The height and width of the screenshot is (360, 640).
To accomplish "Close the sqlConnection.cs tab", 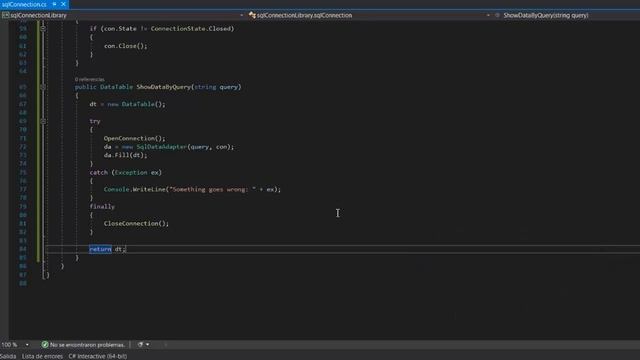I will pos(63,4).
